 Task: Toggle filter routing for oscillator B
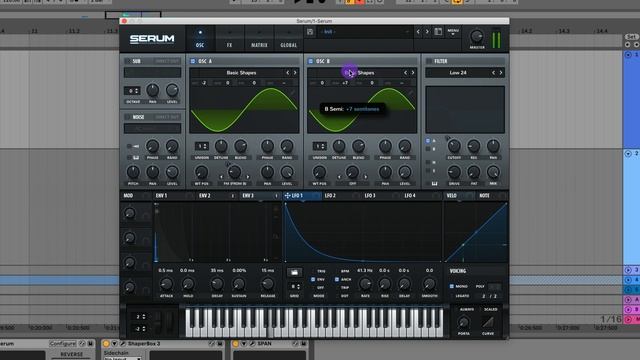pos(428,149)
